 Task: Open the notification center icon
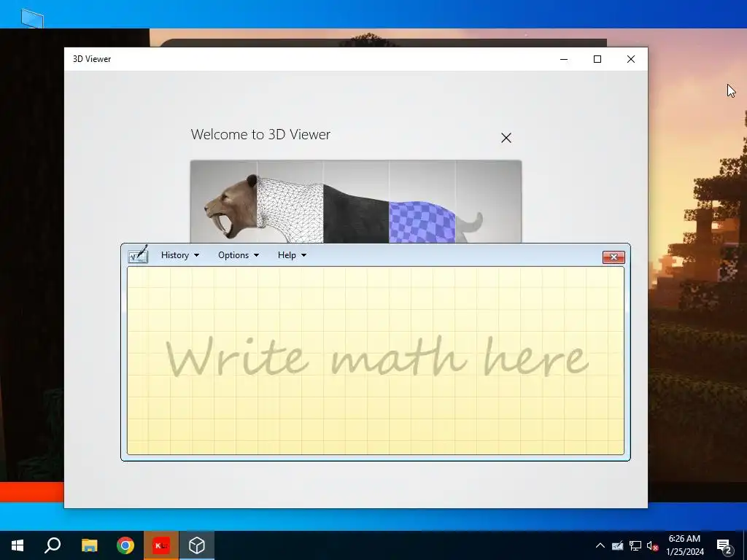tap(724, 545)
